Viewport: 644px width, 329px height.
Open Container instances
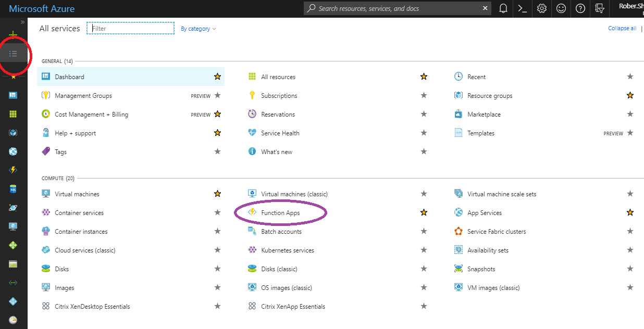tap(81, 232)
